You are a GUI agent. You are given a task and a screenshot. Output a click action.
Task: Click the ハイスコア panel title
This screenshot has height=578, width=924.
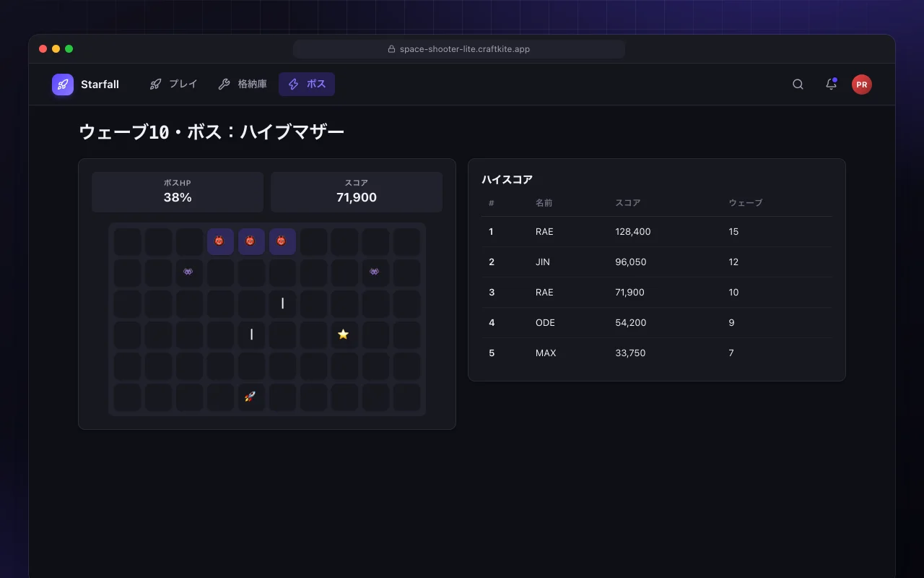(x=507, y=180)
